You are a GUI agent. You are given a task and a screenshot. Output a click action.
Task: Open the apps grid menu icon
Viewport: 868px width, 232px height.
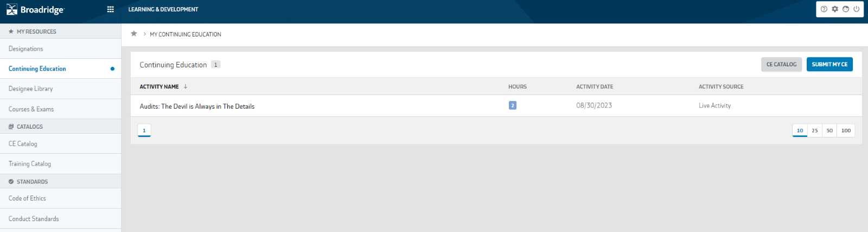tap(111, 9)
